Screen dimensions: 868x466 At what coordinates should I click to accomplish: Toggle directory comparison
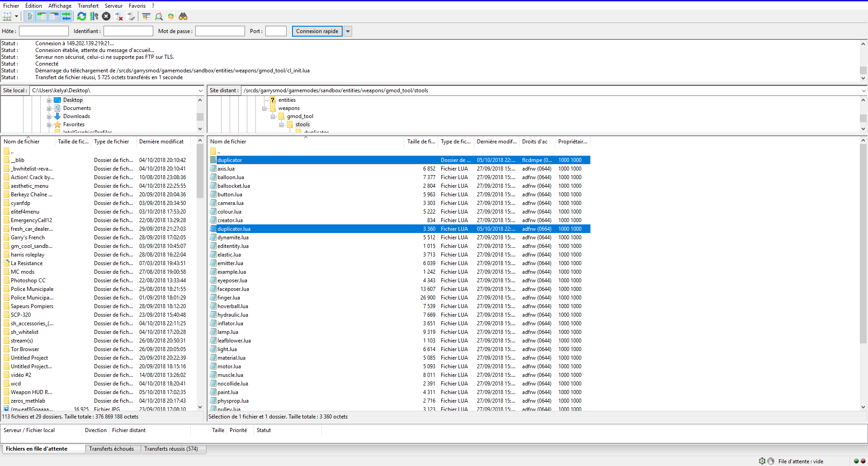(159, 16)
